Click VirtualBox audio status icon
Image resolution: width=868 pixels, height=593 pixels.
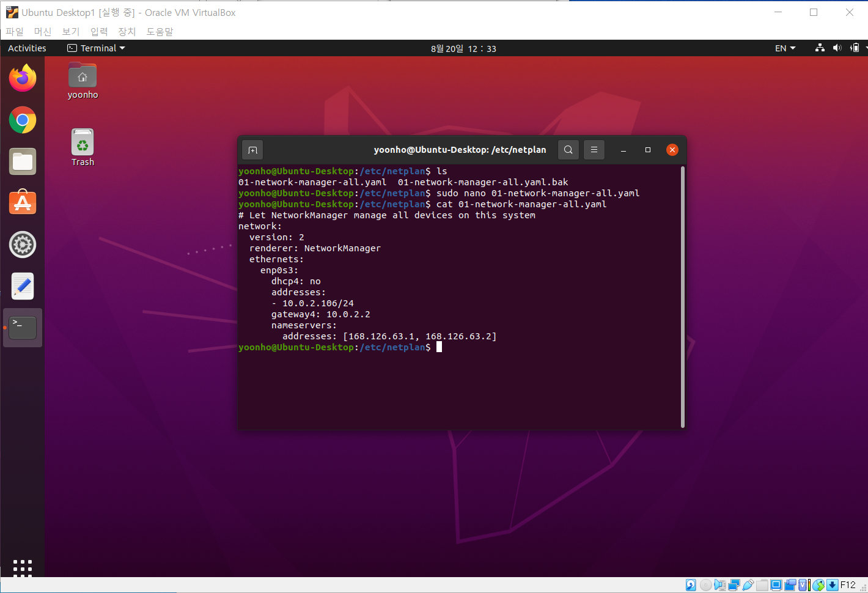click(x=720, y=585)
